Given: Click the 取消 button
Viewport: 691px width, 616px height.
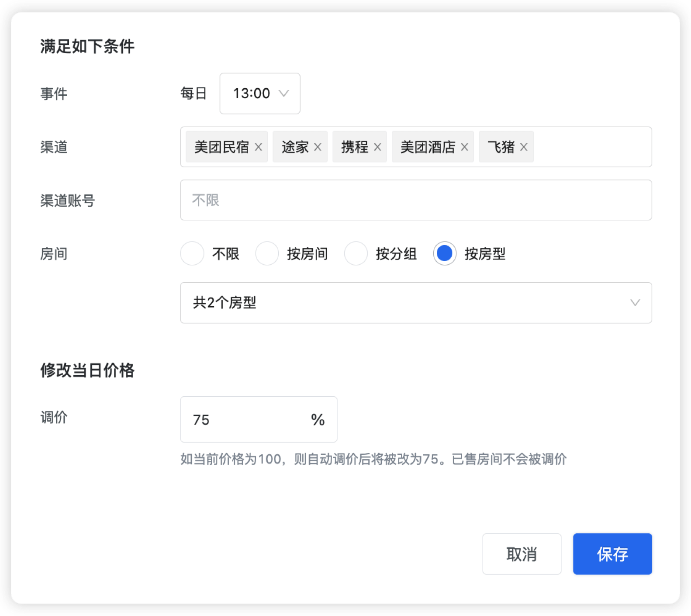Looking at the screenshot, I should pos(522,554).
